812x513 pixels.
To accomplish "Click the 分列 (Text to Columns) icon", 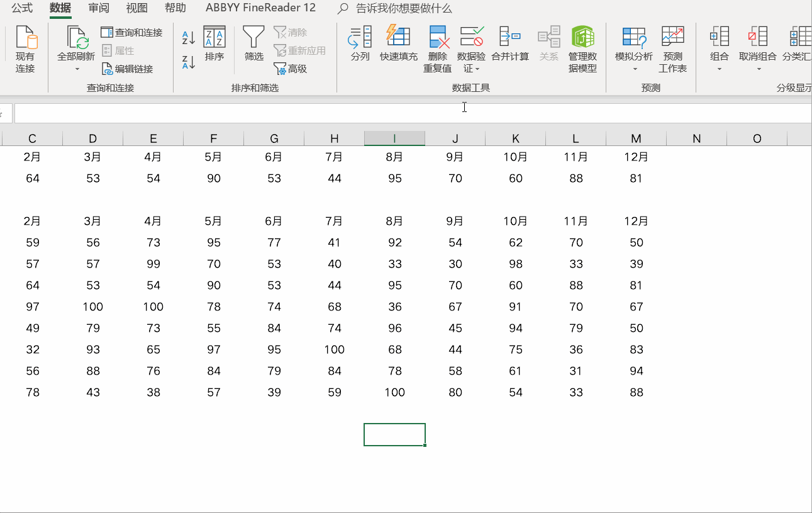I will tap(360, 38).
